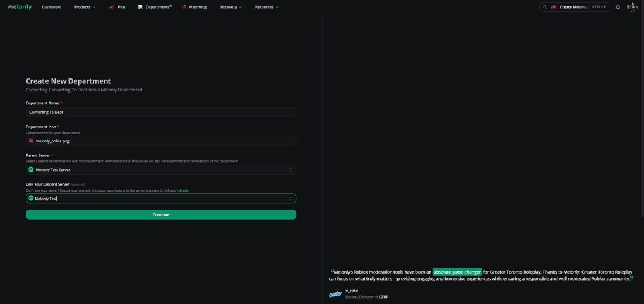Click the Department Icon label
Viewport: 644px width, 304px height.
point(41,127)
